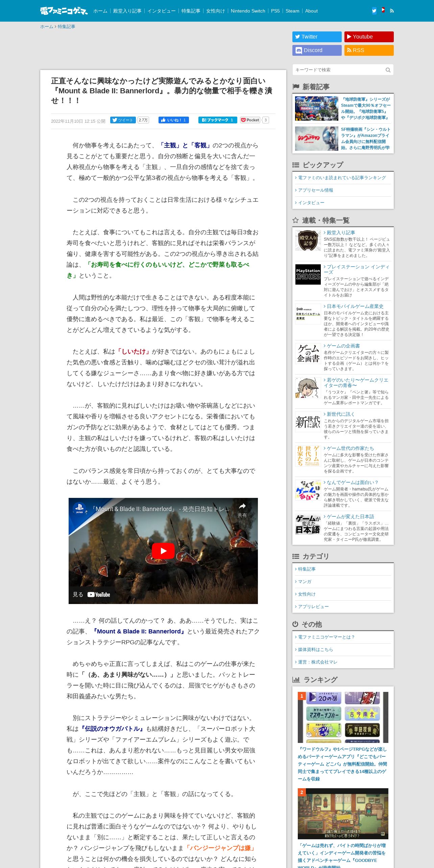Click the YouTube icon in the top header

pyautogui.click(x=383, y=10)
